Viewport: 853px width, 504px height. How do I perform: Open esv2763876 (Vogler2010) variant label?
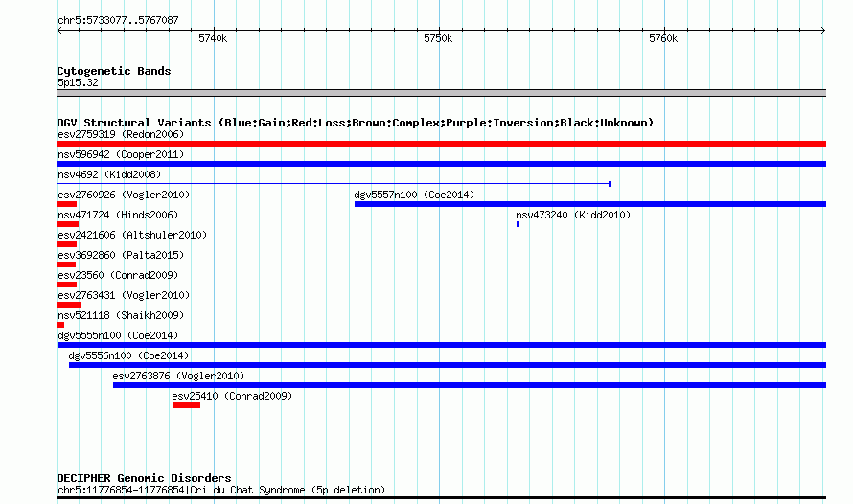[x=178, y=376]
